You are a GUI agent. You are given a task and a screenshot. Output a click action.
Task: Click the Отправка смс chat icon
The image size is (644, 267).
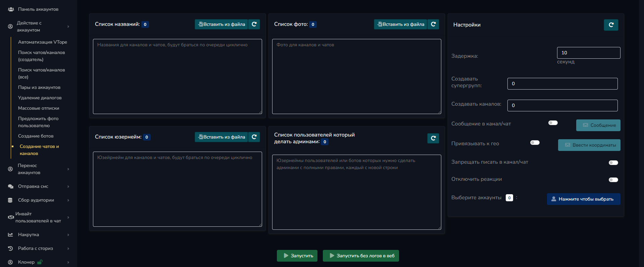(x=11, y=186)
